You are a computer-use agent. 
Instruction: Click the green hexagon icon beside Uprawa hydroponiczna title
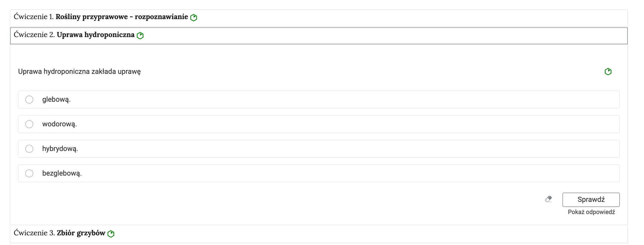coord(140,35)
